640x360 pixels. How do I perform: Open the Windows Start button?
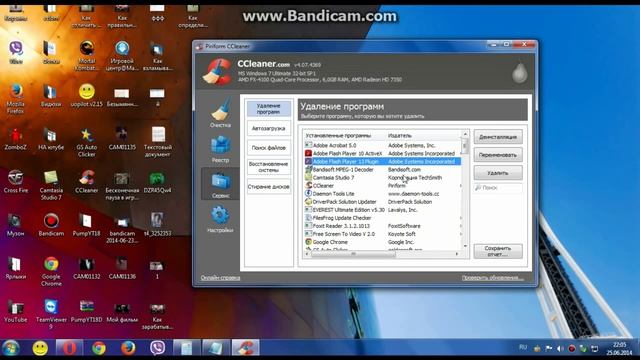click(11, 349)
